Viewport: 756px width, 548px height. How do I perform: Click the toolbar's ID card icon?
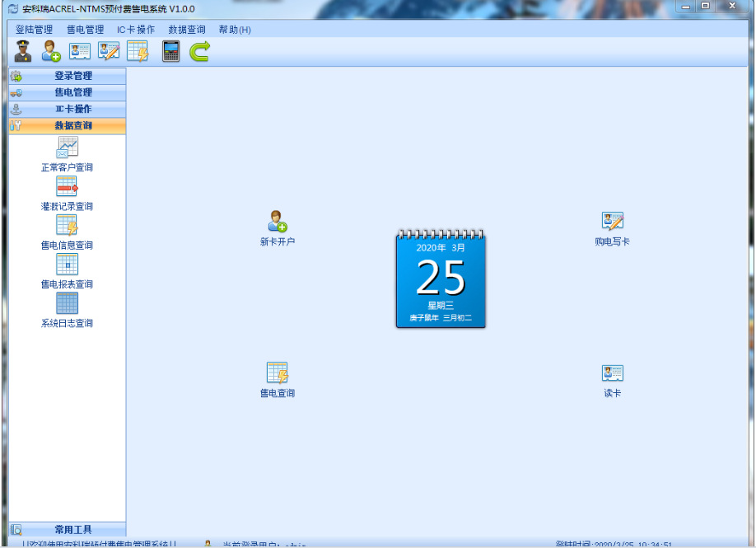80,51
